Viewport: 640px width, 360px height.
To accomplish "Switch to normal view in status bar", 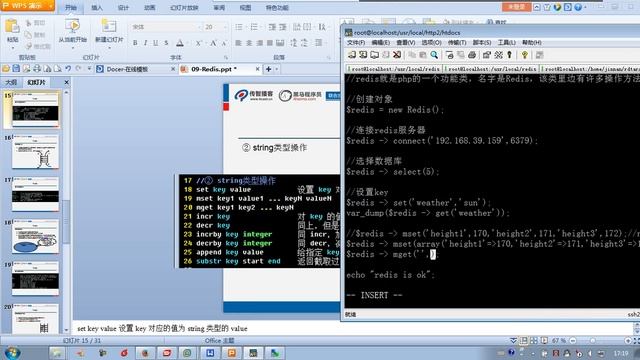I will [524, 340].
